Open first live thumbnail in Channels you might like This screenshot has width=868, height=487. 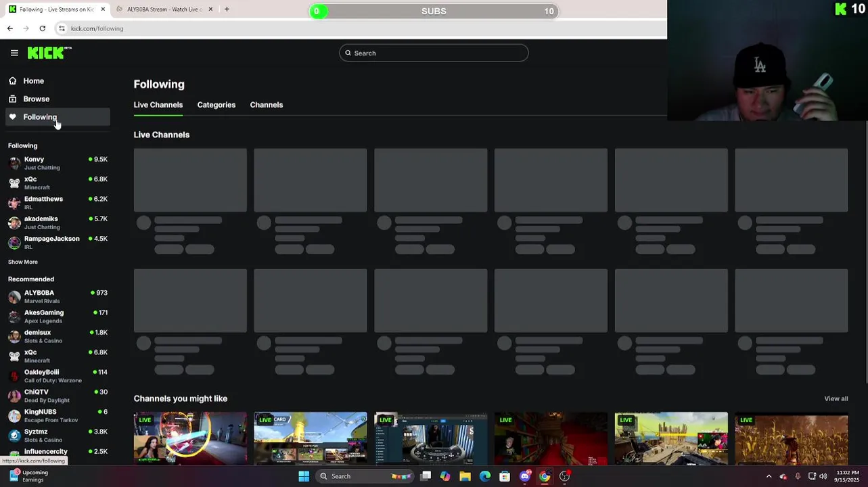(190, 438)
